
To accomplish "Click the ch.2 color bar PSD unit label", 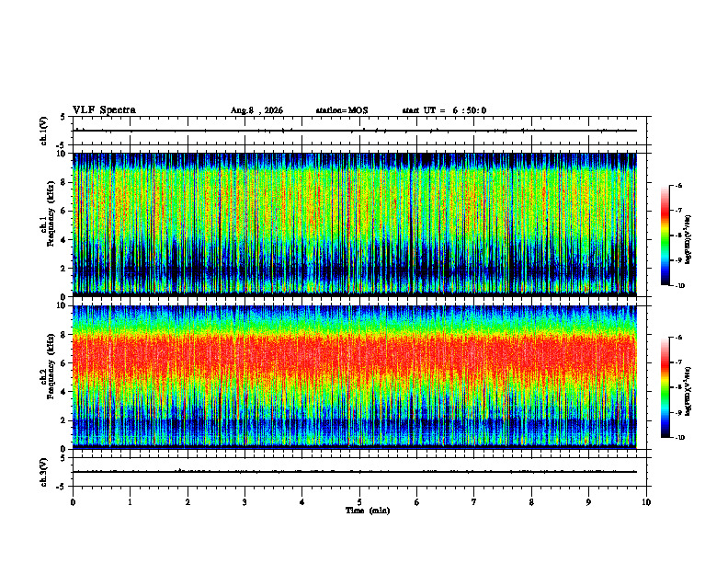I will pos(688,391).
